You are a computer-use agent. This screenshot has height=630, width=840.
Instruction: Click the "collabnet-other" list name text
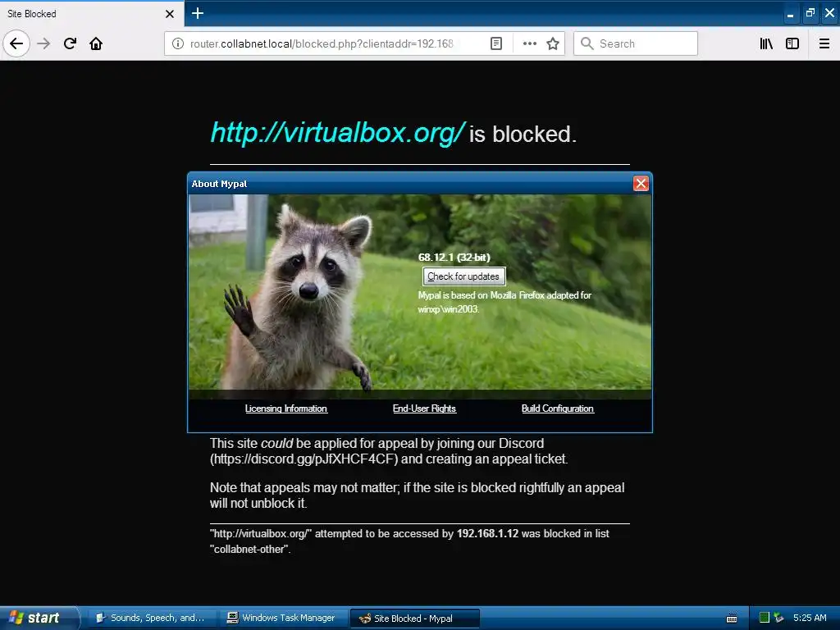coord(249,549)
